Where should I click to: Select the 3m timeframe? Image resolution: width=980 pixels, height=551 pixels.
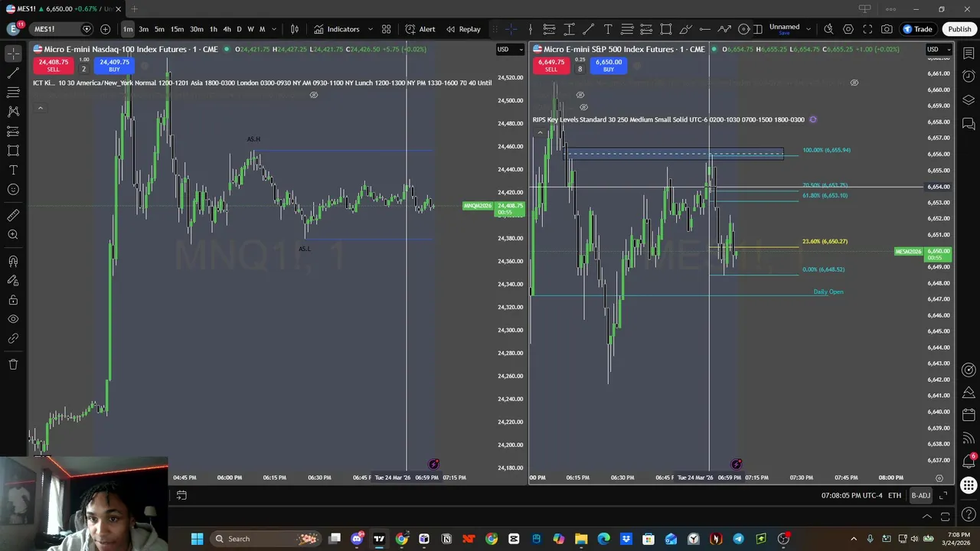point(143,29)
